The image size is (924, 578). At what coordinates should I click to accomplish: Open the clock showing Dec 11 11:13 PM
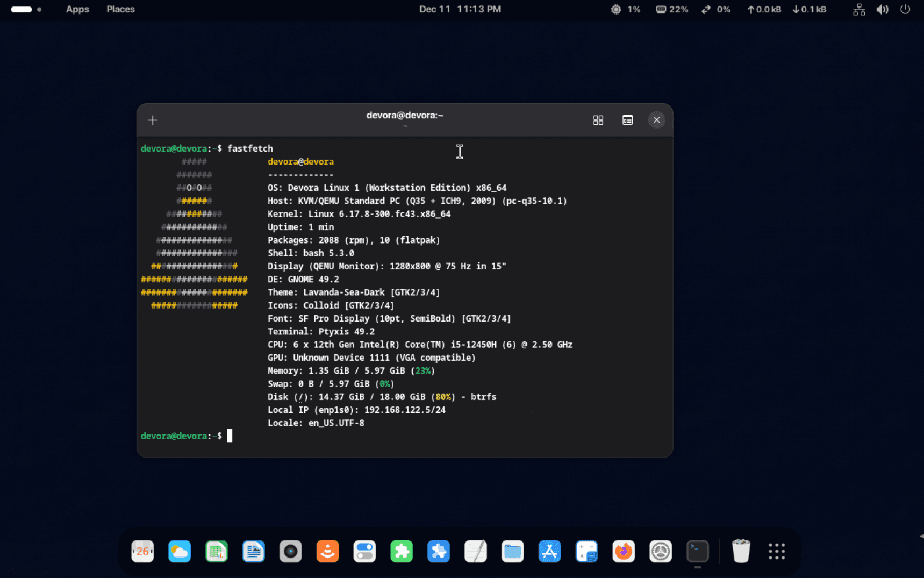point(460,9)
